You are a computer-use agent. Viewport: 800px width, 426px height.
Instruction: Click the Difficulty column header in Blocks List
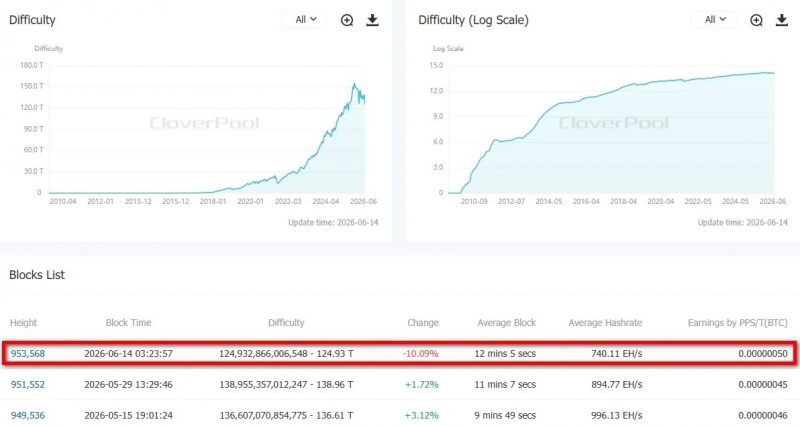286,322
